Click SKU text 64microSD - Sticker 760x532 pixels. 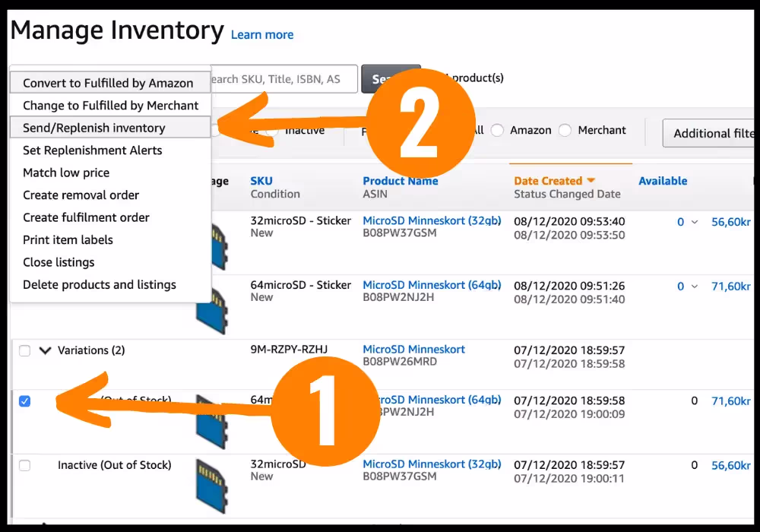click(x=300, y=285)
